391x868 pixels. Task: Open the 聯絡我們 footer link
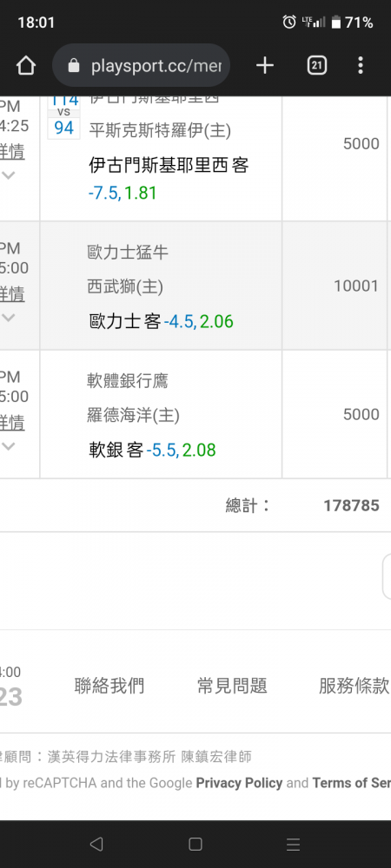click(109, 686)
